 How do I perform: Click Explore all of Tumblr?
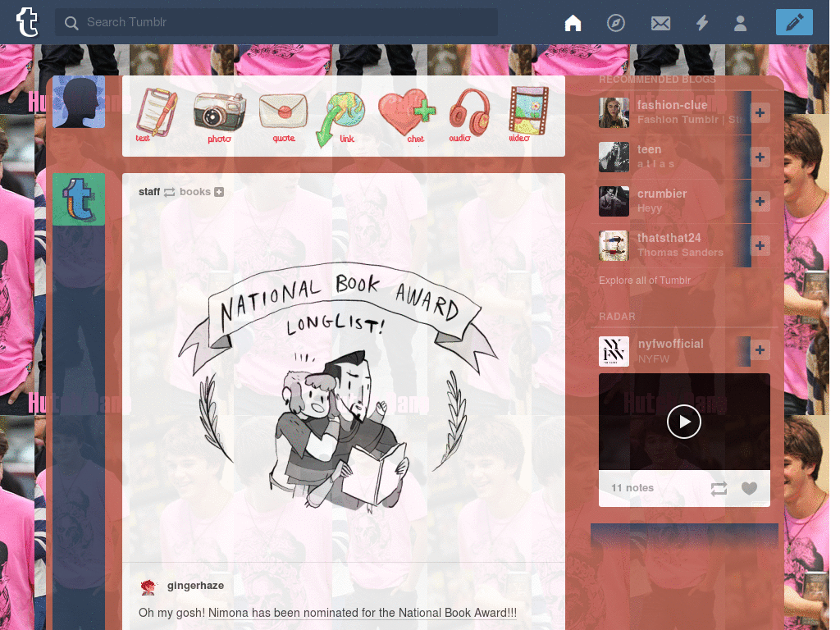coord(645,281)
